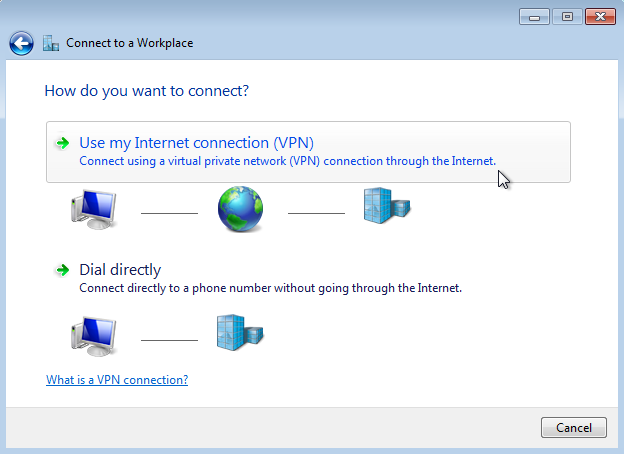Close the Connect to a Workplace window
Viewport: 624px width, 454px height.
[x=600, y=17]
